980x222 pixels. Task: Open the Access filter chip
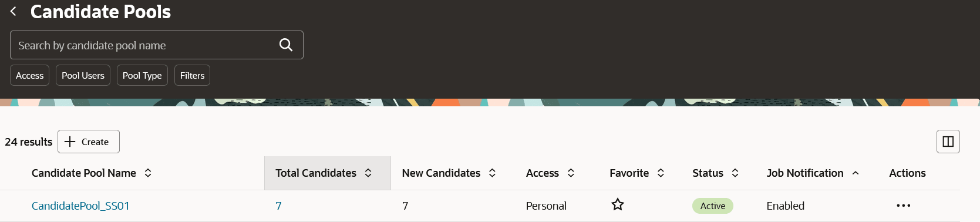click(x=29, y=75)
